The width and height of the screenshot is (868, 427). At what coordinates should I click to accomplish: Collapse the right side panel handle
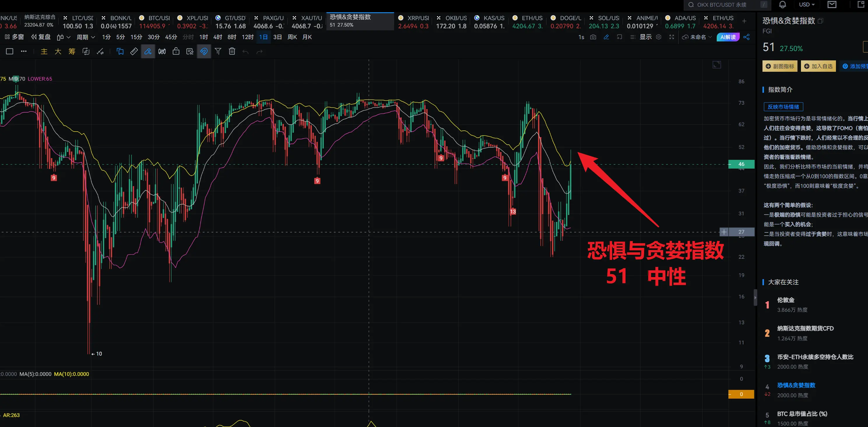click(x=755, y=297)
